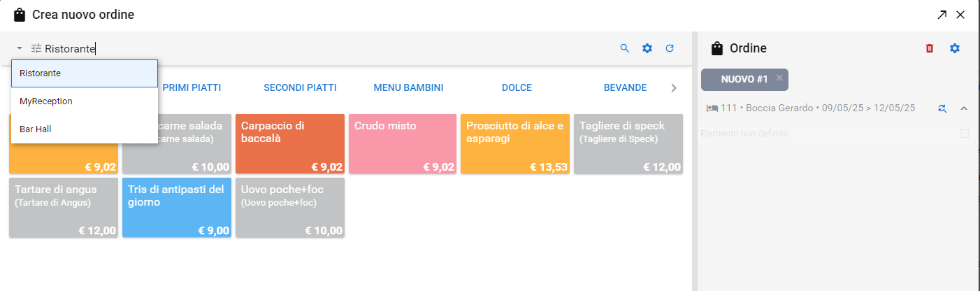Delete order with red trash icon

930,48
